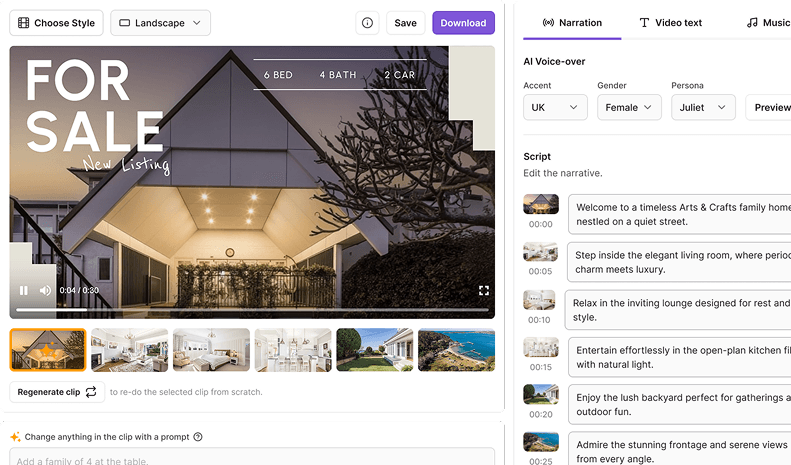Switch to the Video text tab
The width and height of the screenshot is (791, 465).
tap(670, 22)
